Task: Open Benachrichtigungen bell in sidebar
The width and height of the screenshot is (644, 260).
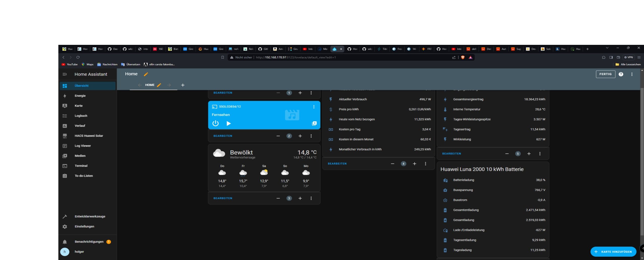Action: (x=65, y=242)
